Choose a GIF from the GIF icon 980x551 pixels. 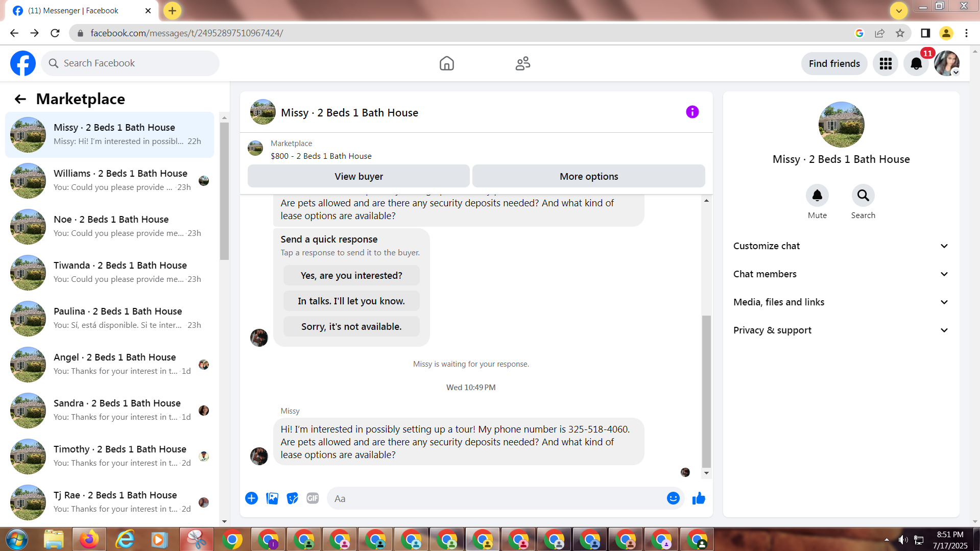point(313,498)
